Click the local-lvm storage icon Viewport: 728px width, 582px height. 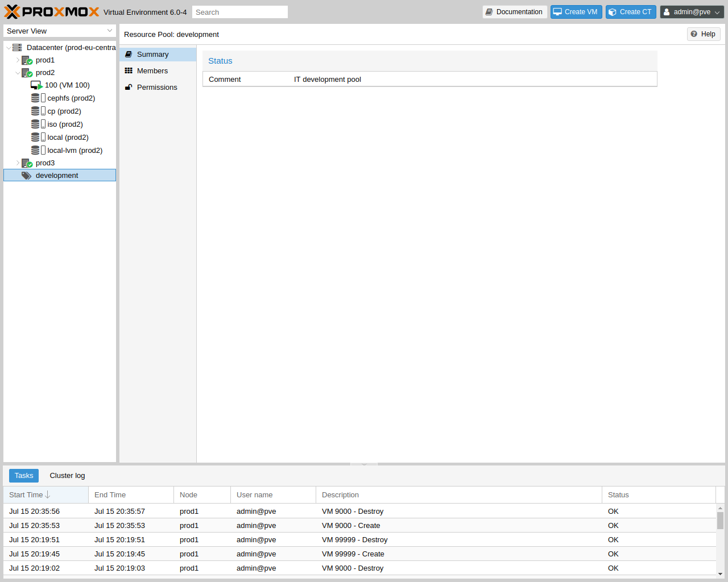(x=36, y=151)
